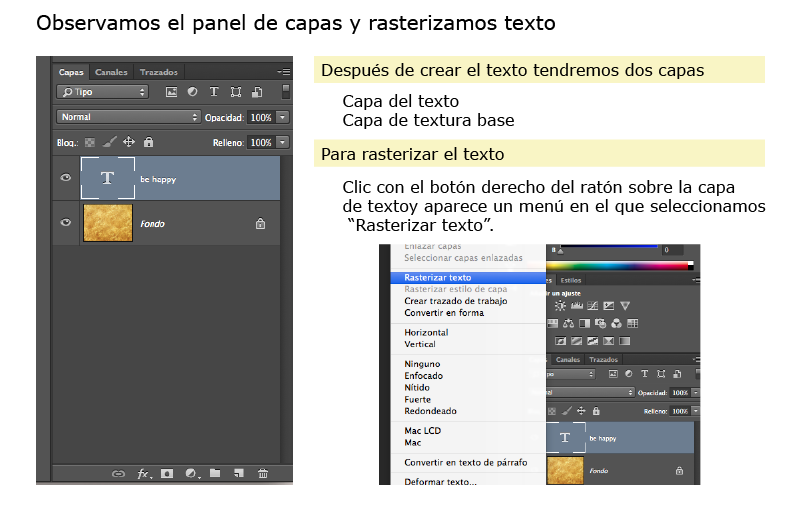Open fx layer style menu at panel bottom
800x510 pixels.
click(144, 474)
